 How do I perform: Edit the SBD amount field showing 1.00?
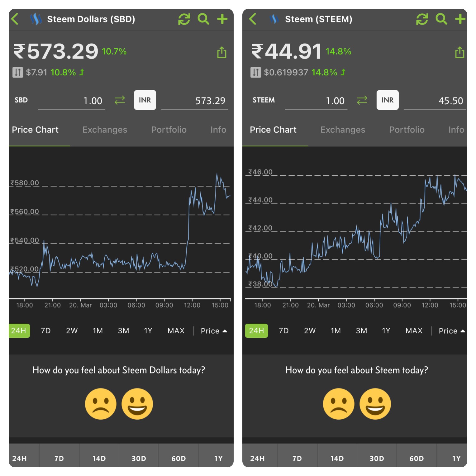coord(71,101)
